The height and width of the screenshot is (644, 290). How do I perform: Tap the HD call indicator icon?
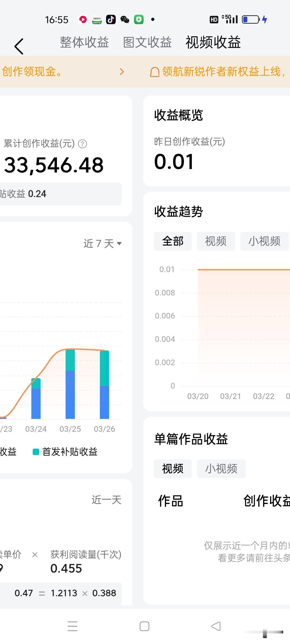point(214,19)
